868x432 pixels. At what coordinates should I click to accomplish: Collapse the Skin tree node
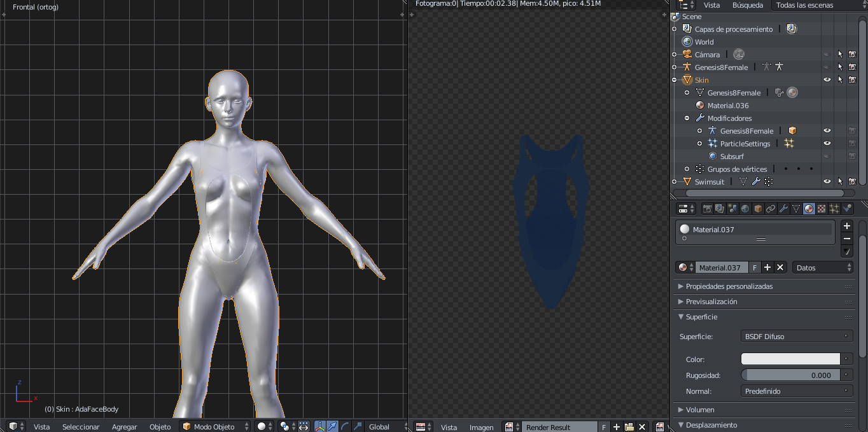click(675, 80)
